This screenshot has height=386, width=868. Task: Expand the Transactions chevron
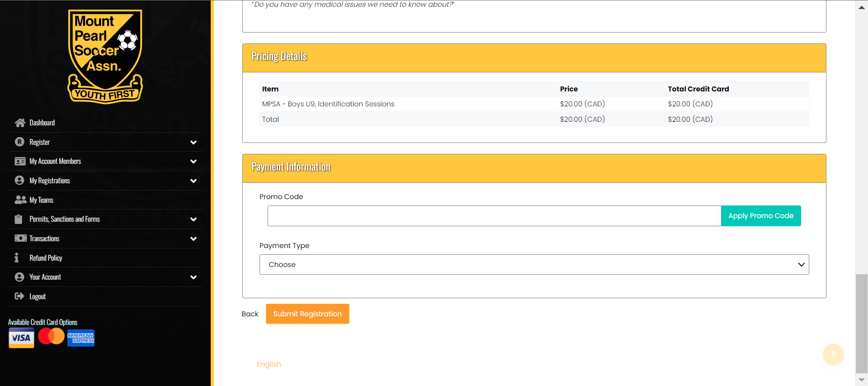pyautogui.click(x=193, y=238)
